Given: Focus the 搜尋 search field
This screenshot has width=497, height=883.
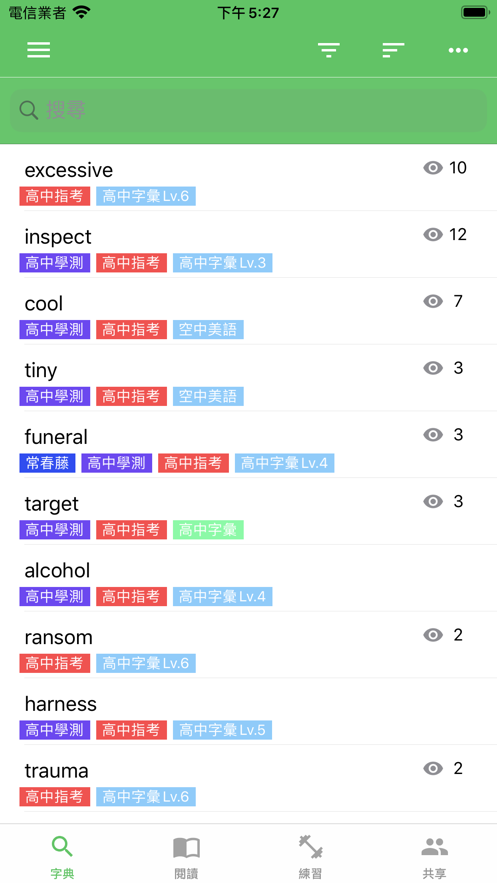Looking at the screenshot, I should point(248,110).
